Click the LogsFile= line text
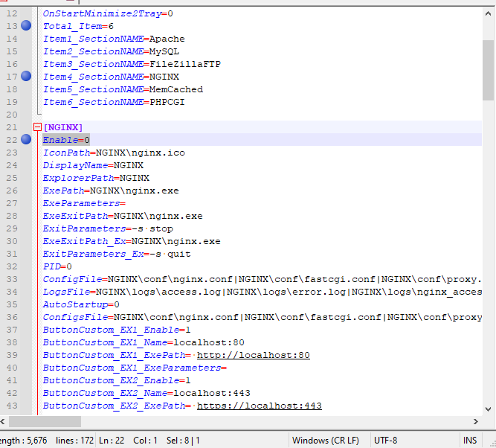The width and height of the screenshot is (496, 448). point(263,292)
